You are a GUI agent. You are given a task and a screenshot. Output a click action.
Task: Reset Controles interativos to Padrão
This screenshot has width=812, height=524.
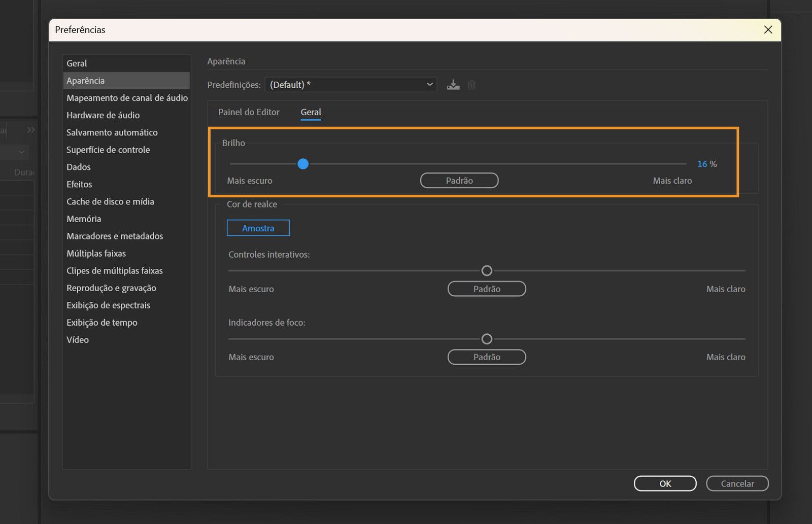pyautogui.click(x=486, y=289)
